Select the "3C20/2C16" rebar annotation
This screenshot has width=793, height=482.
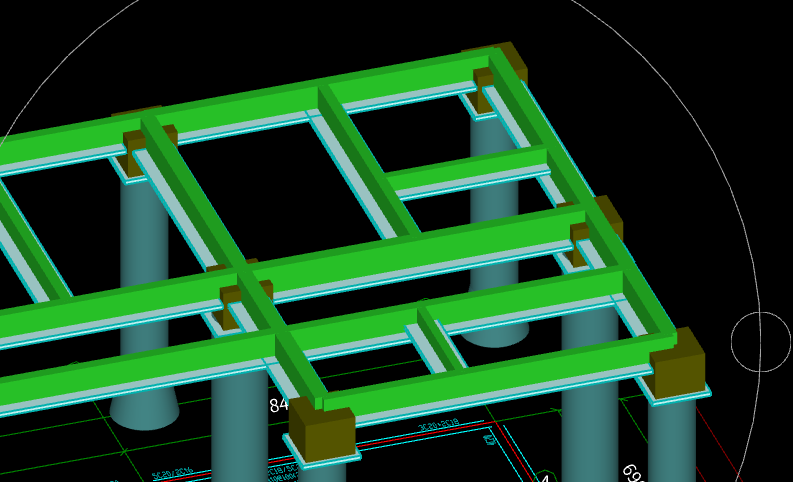172,473
